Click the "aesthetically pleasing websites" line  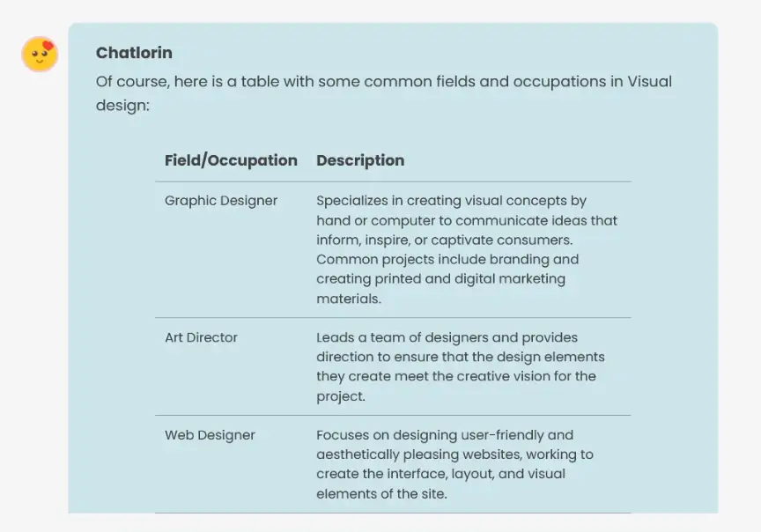pos(454,454)
